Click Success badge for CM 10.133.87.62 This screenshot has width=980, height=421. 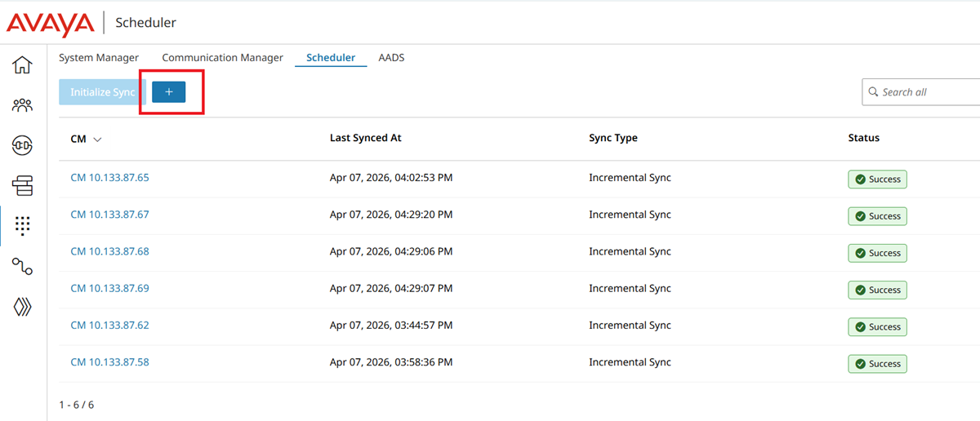tap(877, 326)
